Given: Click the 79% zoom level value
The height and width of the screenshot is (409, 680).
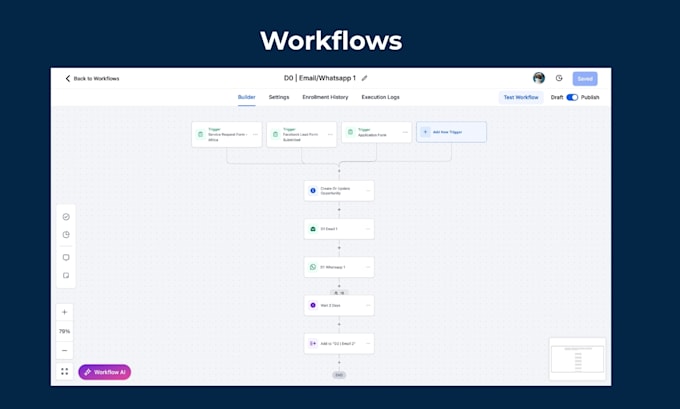Looking at the screenshot, I should click(x=65, y=331).
